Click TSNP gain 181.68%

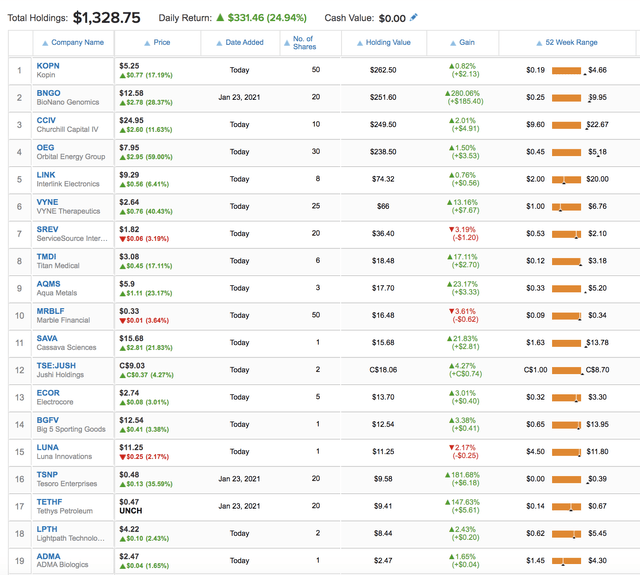coord(462,475)
